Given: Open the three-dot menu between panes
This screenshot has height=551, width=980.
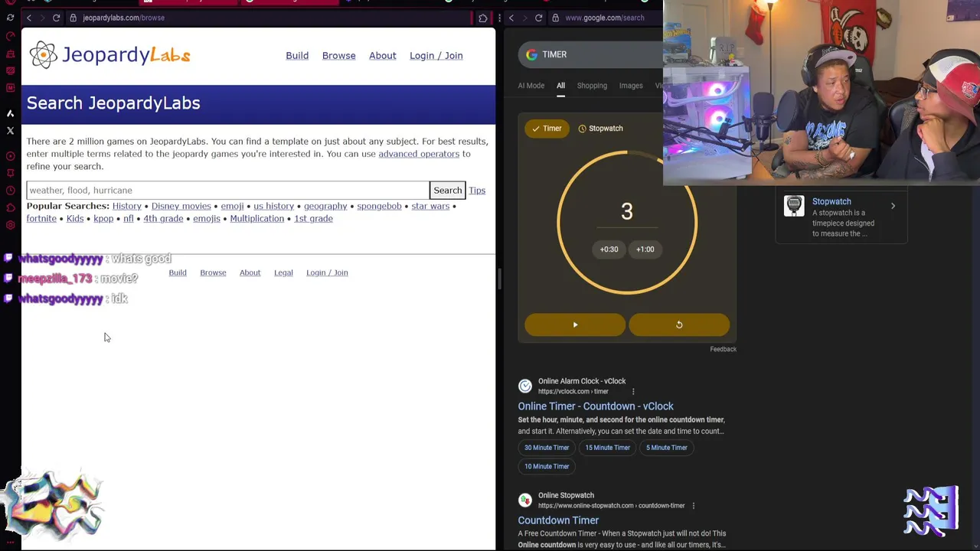Looking at the screenshot, I should 499,18.
